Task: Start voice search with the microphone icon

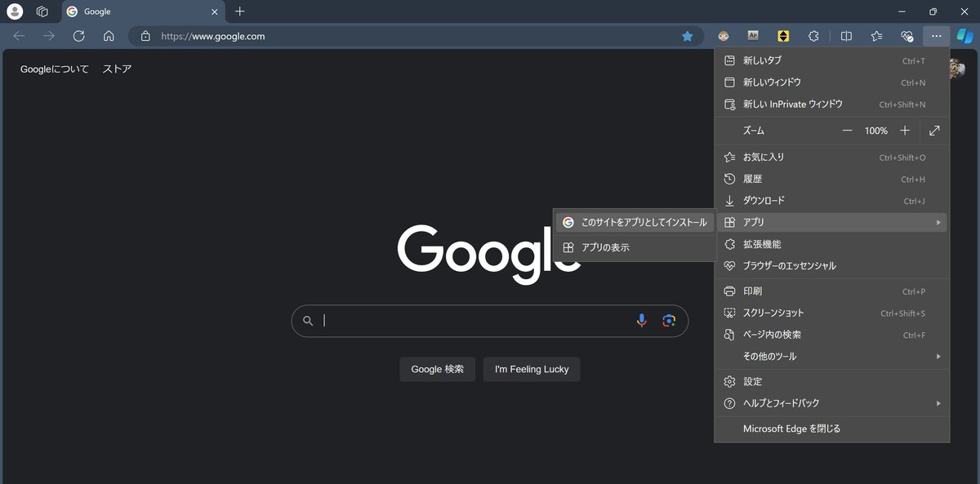Action: click(642, 321)
